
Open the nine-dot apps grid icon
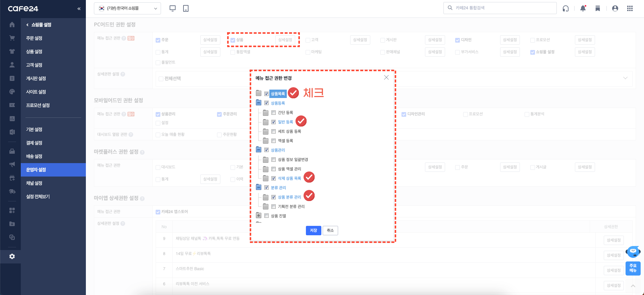pos(630,8)
